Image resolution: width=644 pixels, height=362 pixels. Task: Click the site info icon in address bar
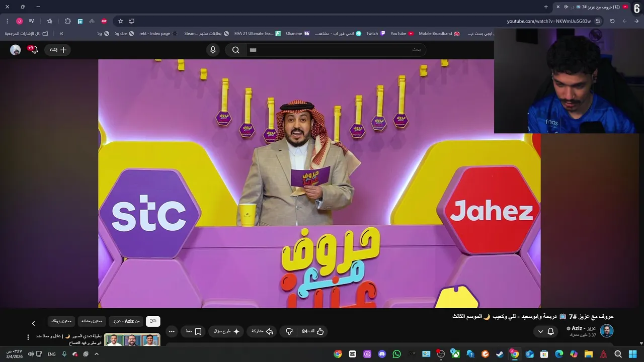(598, 21)
